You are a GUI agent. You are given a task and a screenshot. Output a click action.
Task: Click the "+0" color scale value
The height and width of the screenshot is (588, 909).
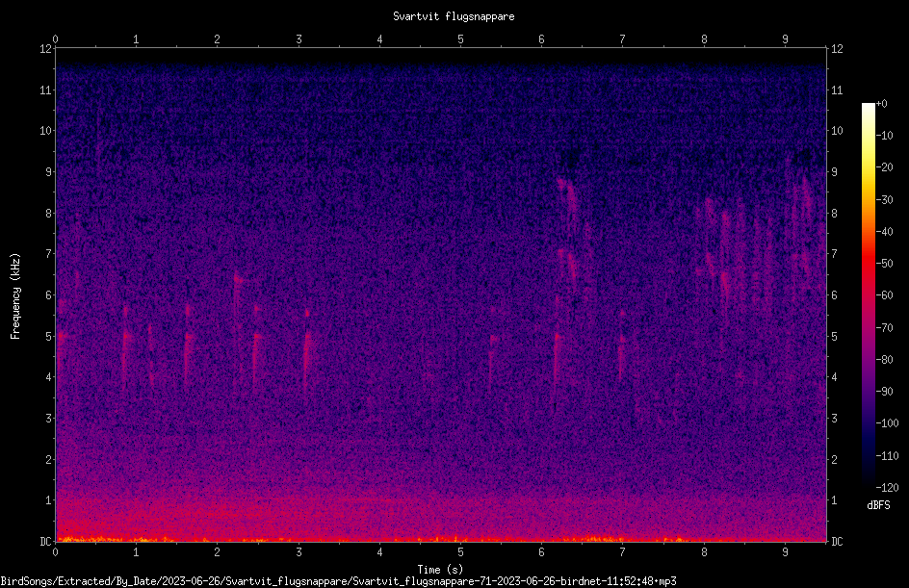tap(881, 104)
